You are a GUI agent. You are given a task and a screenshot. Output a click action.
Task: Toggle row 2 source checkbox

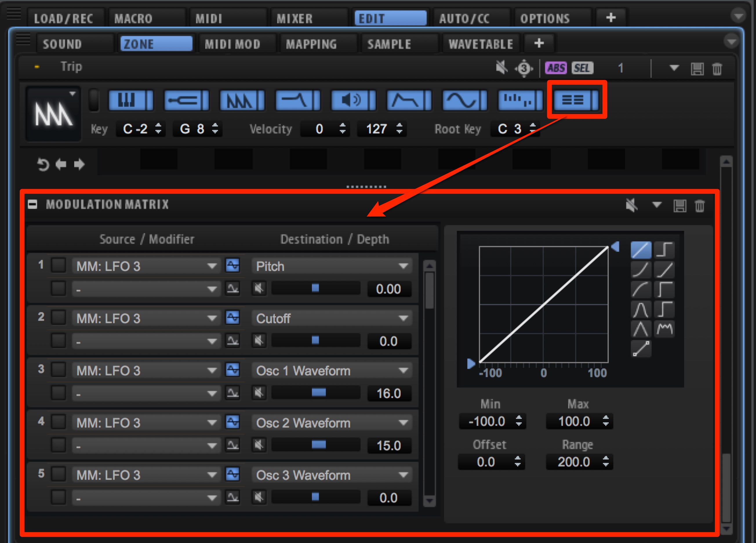[x=58, y=318]
